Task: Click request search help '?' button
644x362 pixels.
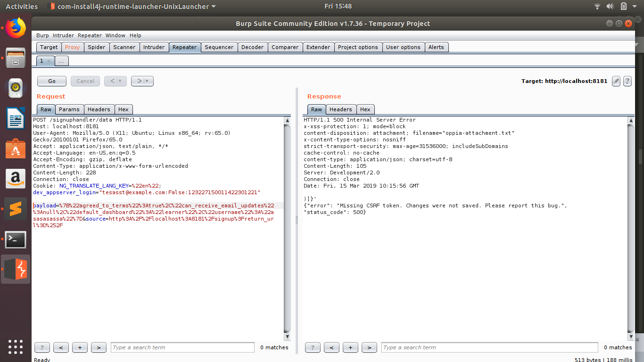Action: [x=42, y=347]
